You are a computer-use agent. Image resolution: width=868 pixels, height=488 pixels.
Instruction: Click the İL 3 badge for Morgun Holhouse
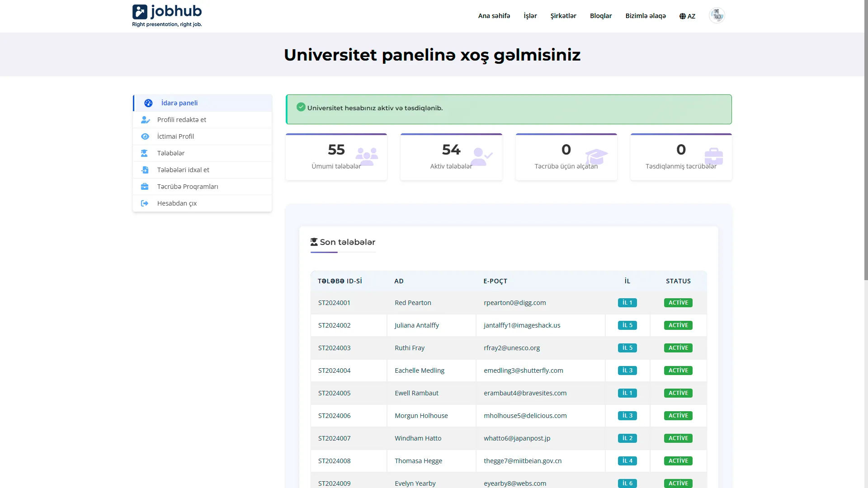point(627,416)
